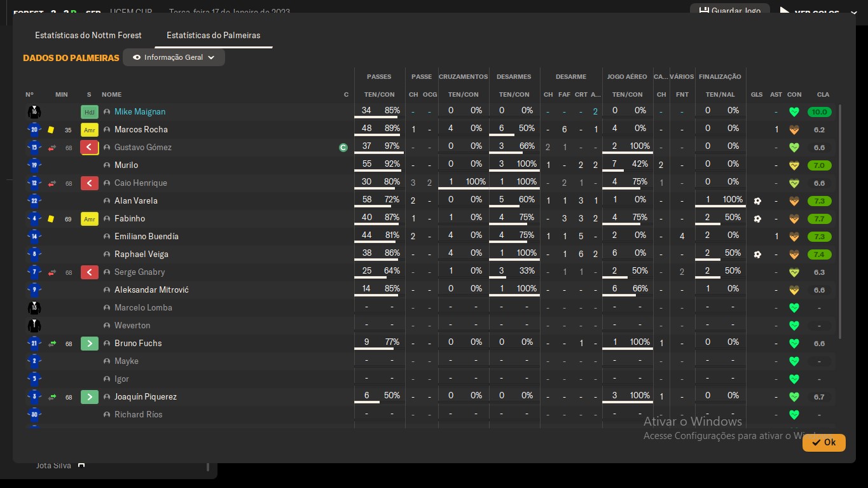
Task: Click the FINALIZAÇÃO column group header
Action: pyautogui.click(x=720, y=76)
